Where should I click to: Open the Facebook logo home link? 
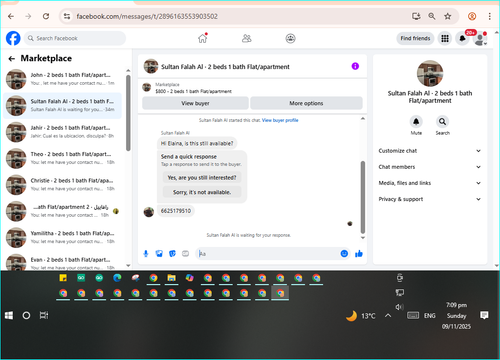(13, 38)
